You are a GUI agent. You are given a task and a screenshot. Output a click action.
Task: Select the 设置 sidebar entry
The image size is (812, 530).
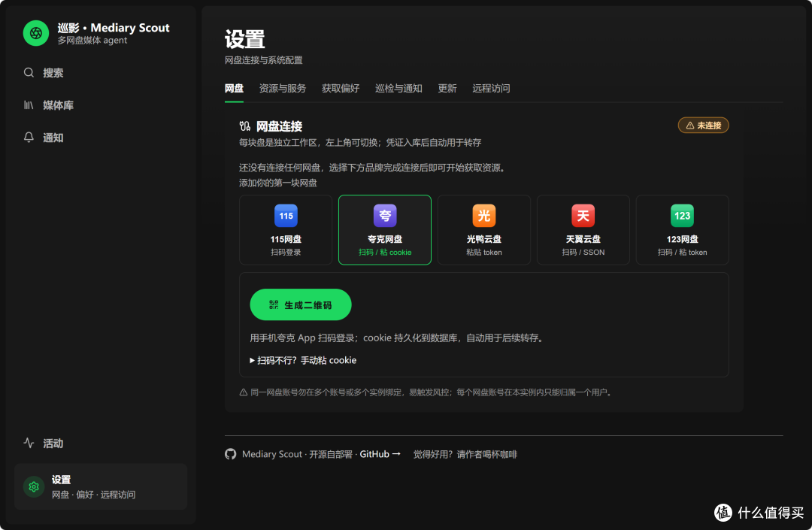pyautogui.click(x=101, y=486)
